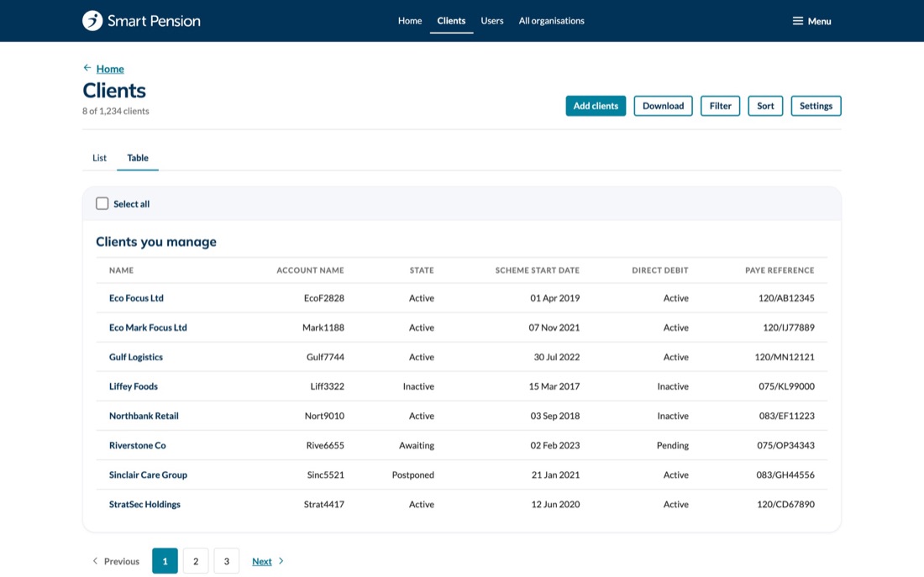Click the Previous pagination text

point(122,562)
